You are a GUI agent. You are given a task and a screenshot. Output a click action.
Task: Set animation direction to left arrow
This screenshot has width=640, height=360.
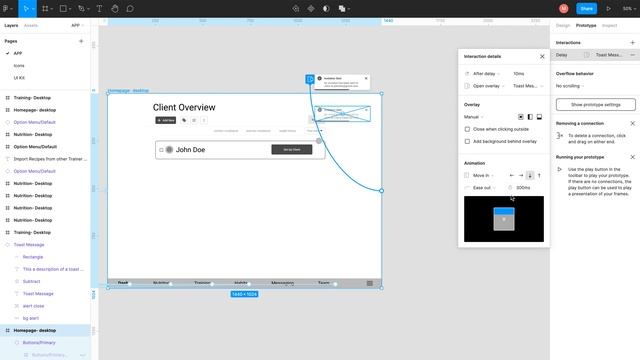pyautogui.click(x=511, y=176)
